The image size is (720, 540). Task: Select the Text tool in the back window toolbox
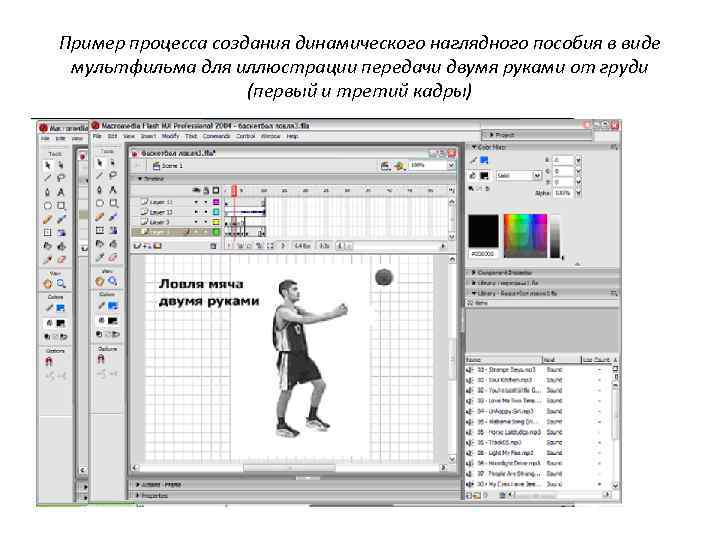(61, 192)
